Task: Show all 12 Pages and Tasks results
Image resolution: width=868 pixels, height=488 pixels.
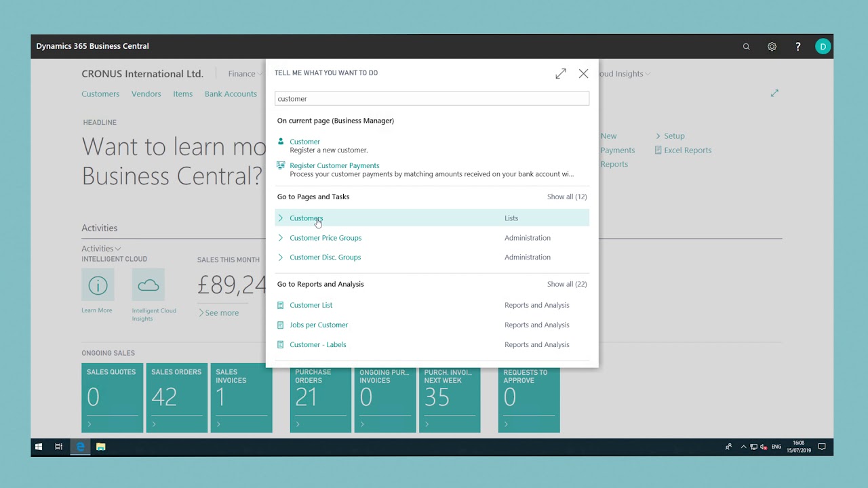Action: tap(567, 197)
